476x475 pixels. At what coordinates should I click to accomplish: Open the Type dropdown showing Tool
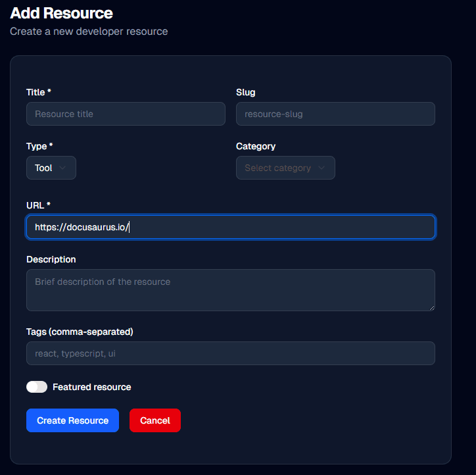(51, 168)
